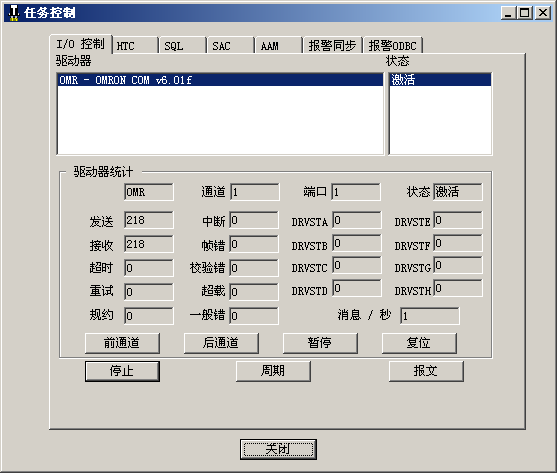
Task: Minimize the 任务控制 window
Action: pyautogui.click(x=509, y=13)
